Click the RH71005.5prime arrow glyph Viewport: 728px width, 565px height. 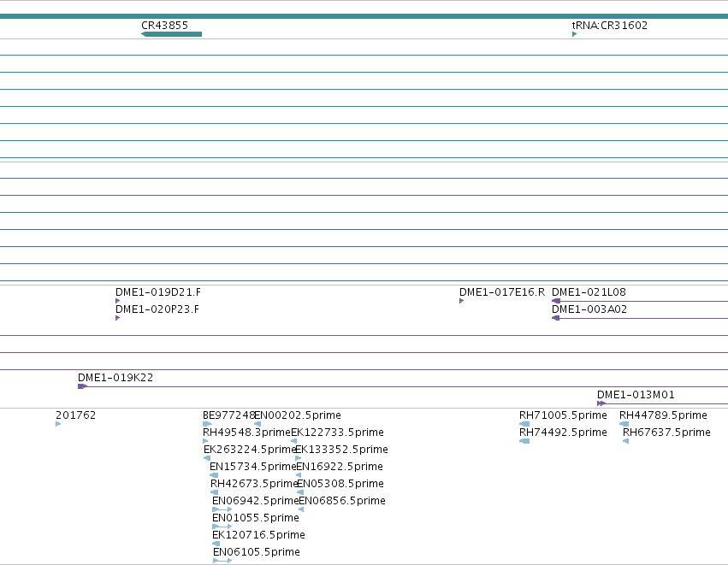(524, 423)
